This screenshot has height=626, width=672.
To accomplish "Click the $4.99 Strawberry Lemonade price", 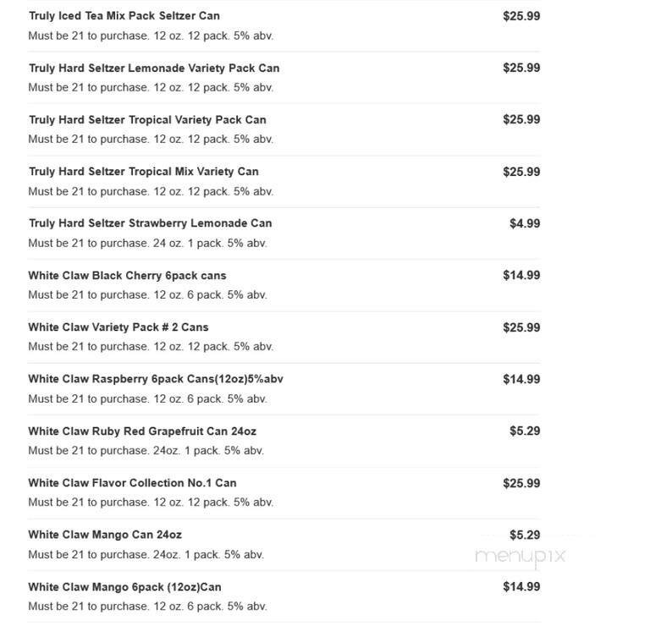I will pos(524,223).
